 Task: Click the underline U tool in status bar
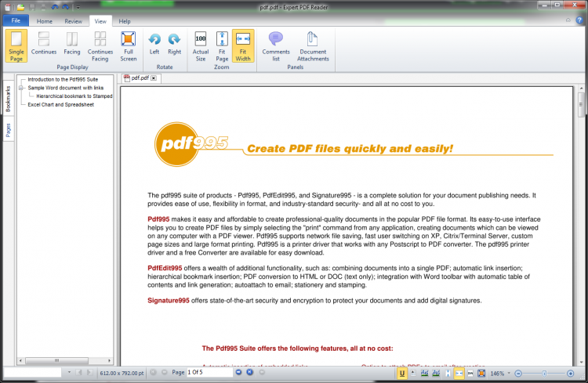[x=402, y=374]
